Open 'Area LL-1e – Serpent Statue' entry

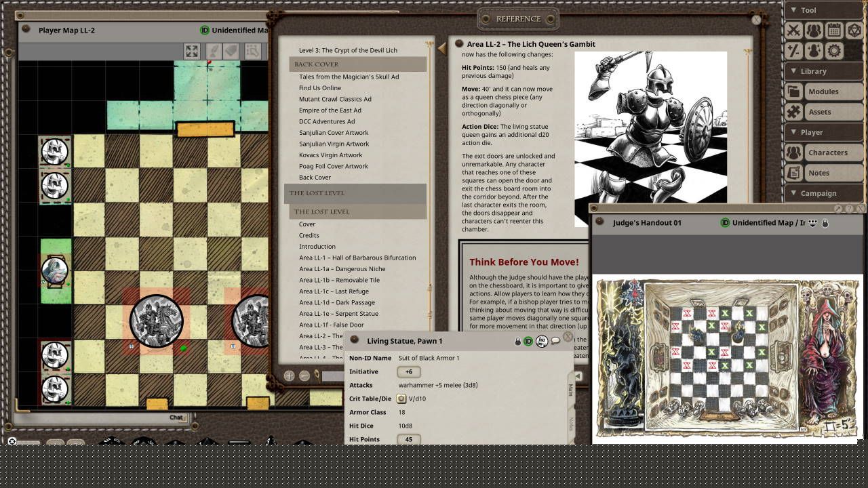click(338, 314)
